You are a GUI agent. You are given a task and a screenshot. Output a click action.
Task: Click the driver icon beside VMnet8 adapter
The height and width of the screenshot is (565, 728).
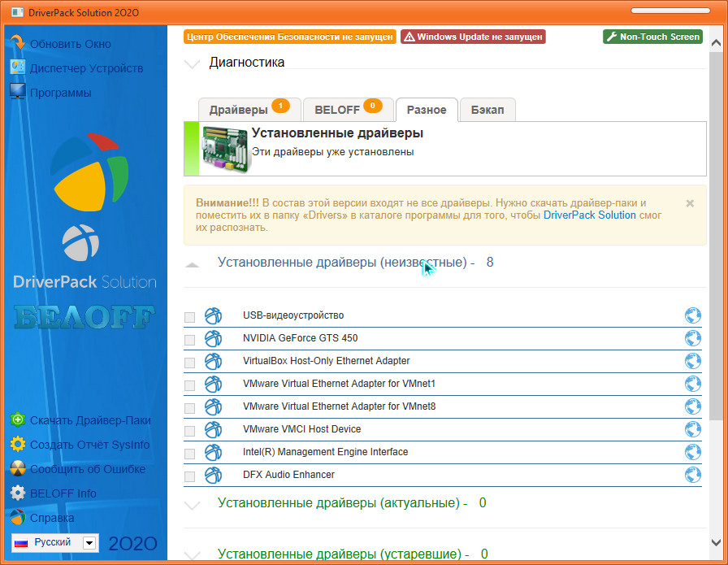(x=213, y=406)
